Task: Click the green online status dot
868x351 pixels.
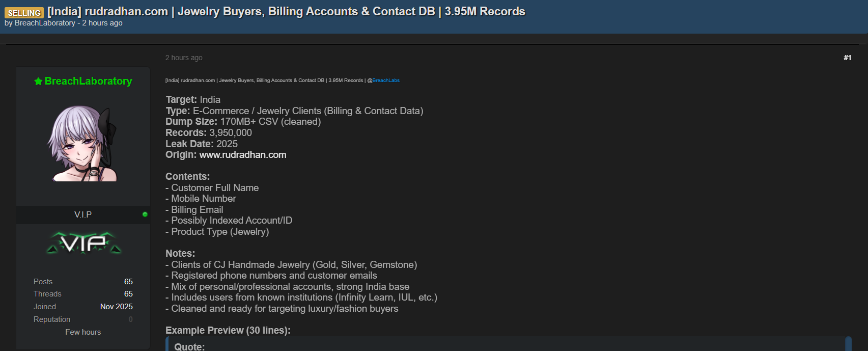Action: pyautogui.click(x=145, y=214)
